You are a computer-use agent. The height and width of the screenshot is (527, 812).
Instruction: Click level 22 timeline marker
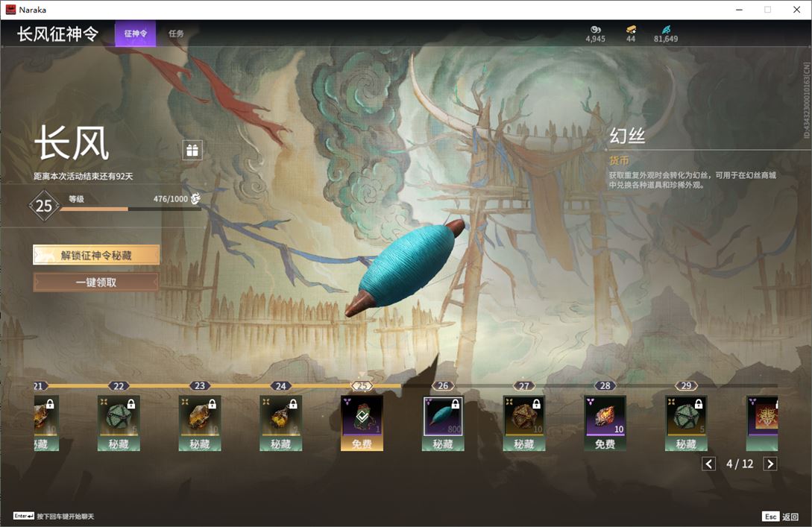119,385
